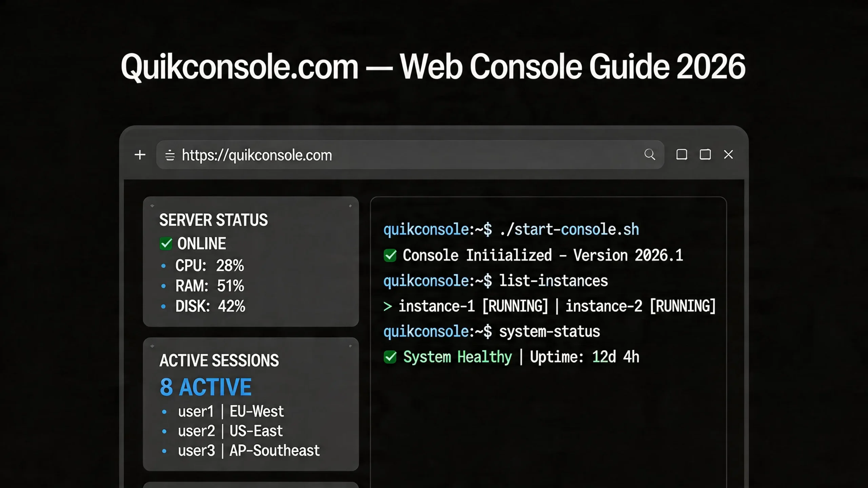Click the new tab plus icon
Image resolution: width=868 pixels, height=488 pixels.
(140, 155)
